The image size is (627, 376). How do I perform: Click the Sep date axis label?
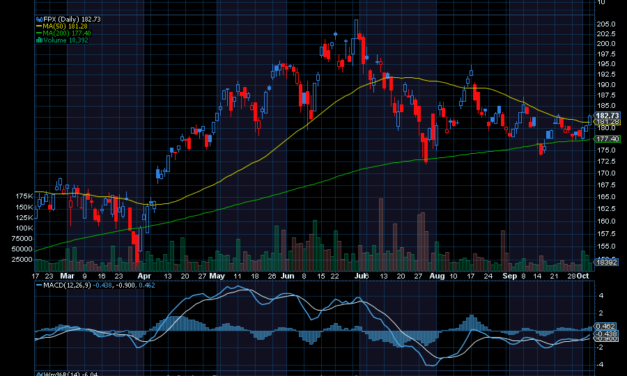[509, 276]
